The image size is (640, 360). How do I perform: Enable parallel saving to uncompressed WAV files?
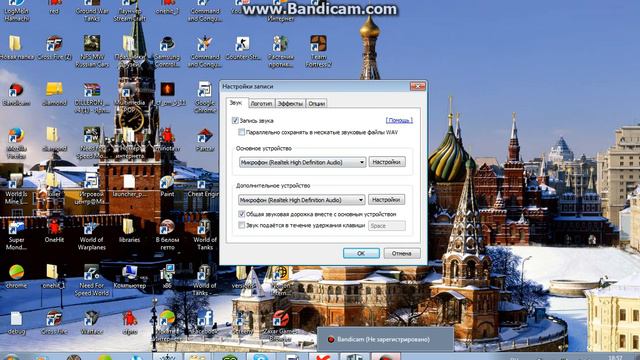242,132
